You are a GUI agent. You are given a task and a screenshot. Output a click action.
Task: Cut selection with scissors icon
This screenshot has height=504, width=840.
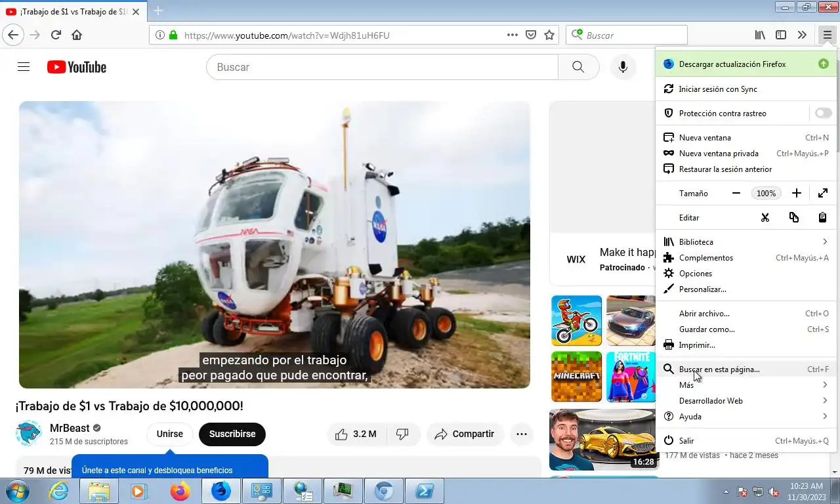tap(765, 217)
